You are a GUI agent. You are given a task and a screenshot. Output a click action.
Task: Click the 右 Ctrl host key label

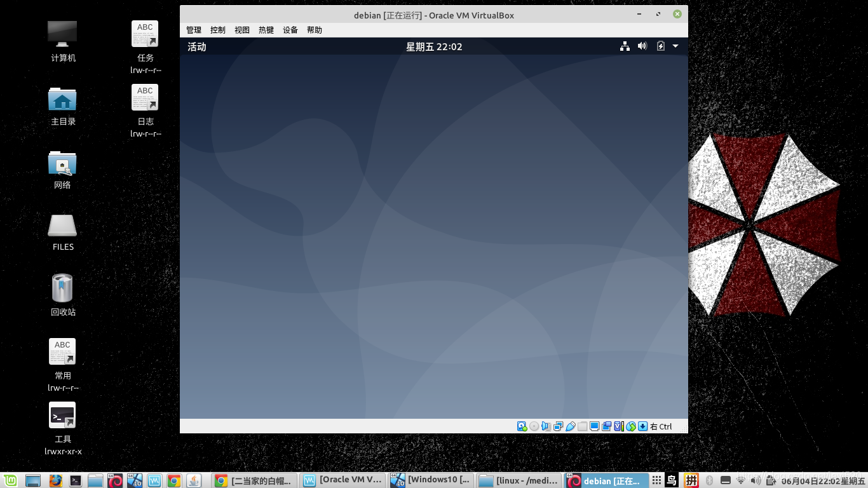[661, 426]
